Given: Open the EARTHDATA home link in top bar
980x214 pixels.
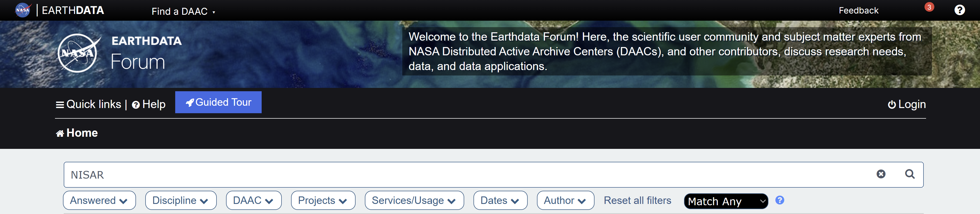Looking at the screenshot, I should coord(73,10).
